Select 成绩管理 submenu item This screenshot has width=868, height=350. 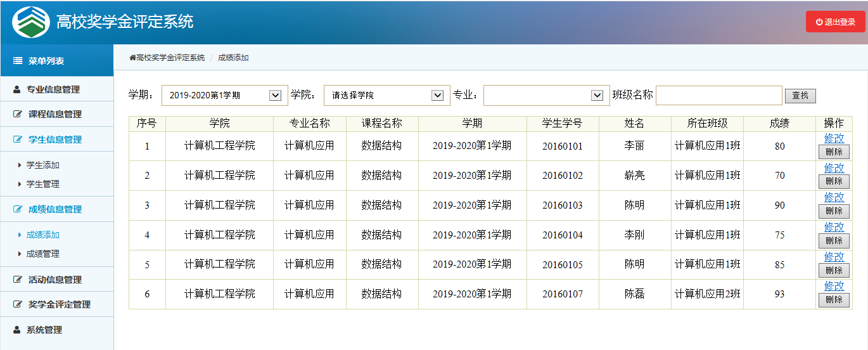42,254
